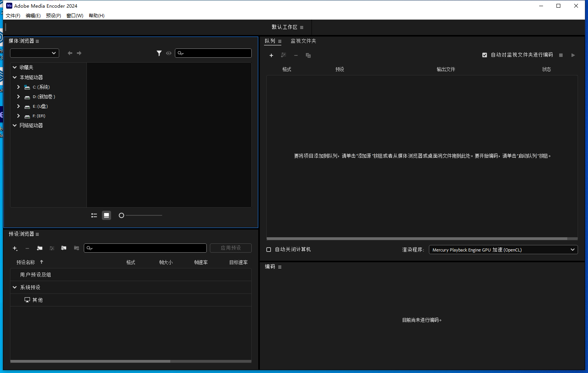The width and height of the screenshot is (588, 373).
Task: Uncheck 自动对监视文件夹进行编码 checkbox
Action: 485,55
